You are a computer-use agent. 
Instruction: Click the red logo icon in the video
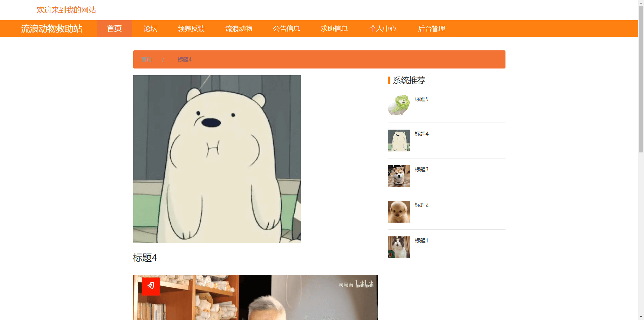point(151,286)
